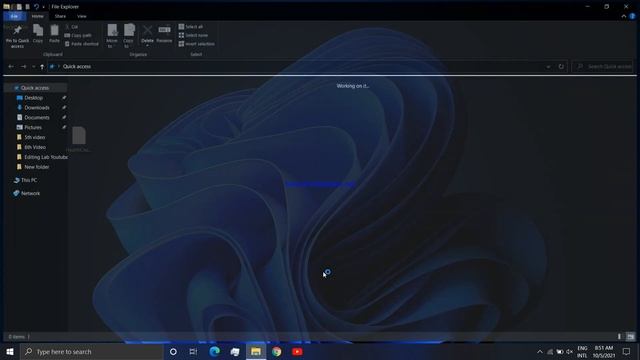This screenshot has height=360, width=640.
Task: Open Task View on the taskbar
Action: (193, 351)
